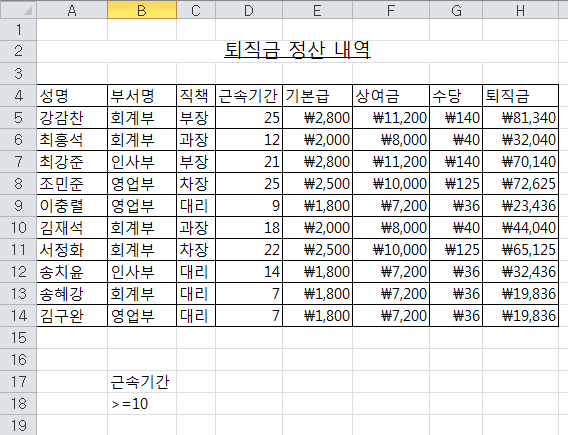The width and height of the screenshot is (568, 435).
Task: Click criteria label 근속기간 in row 17
Action: coord(142,382)
